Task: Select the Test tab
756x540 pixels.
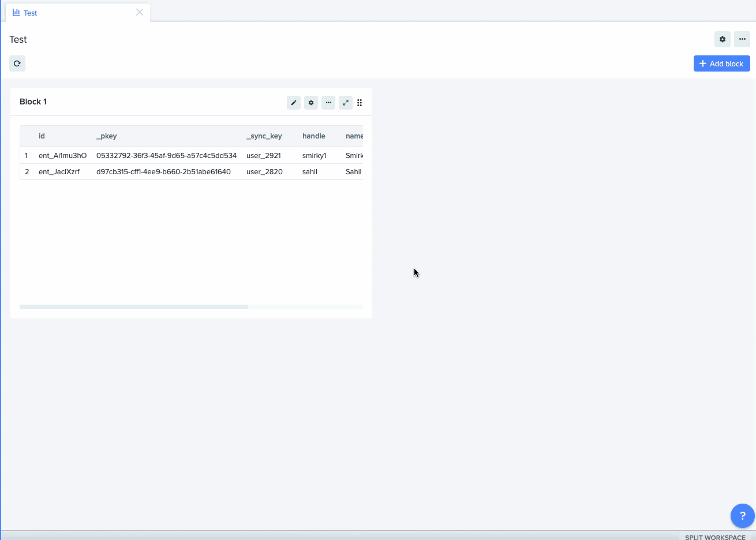Action: pos(78,13)
